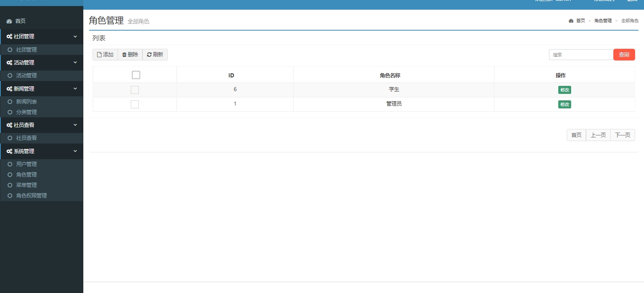This screenshot has height=293, width=644.
Task: Click the circle icon beside 新闻列表
Action: [x=10, y=102]
